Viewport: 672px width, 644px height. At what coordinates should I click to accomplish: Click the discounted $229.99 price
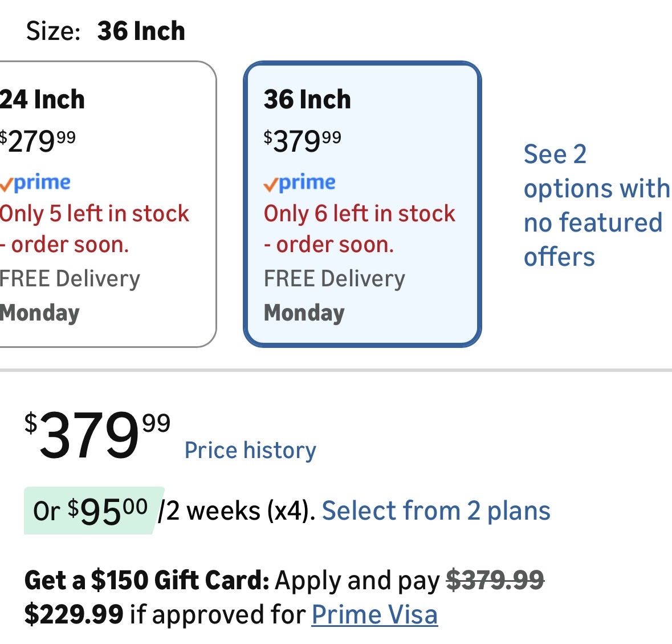click(x=74, y=615)
